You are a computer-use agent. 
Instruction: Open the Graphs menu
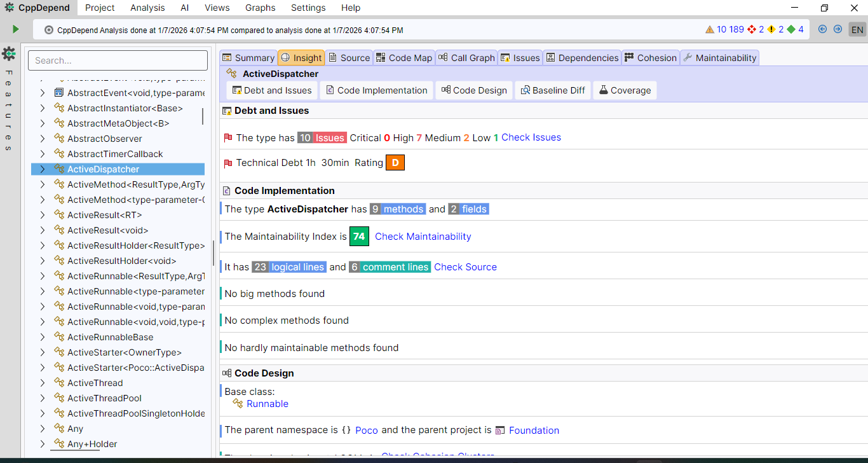click(260, 8)
